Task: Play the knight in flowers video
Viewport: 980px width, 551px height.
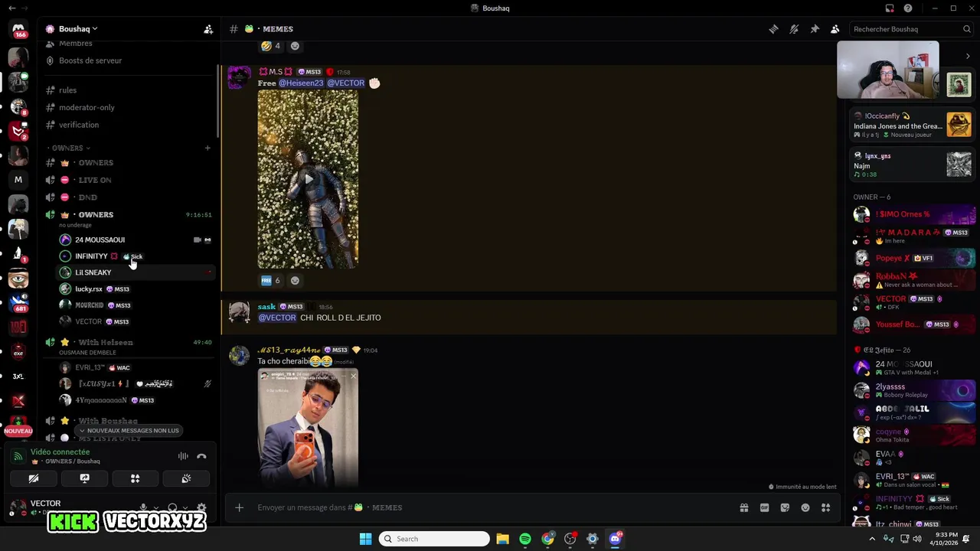Action: point(308,179)
